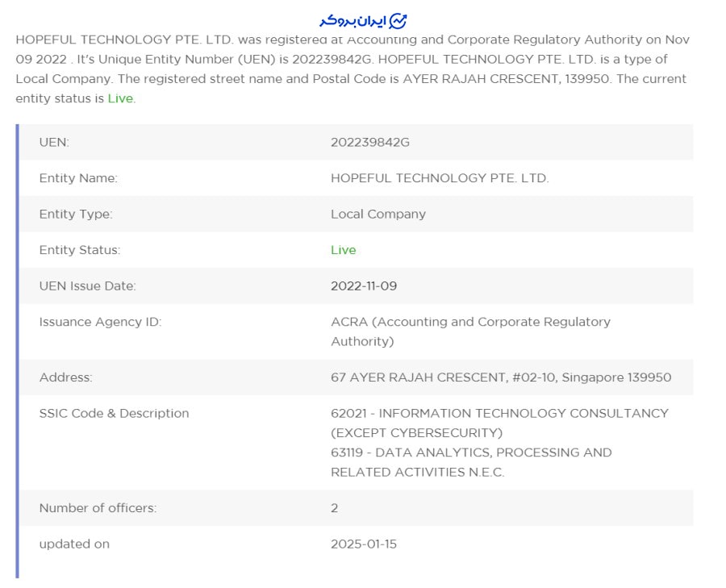The width and height of the screenshot is (726, 588).
Task: Click the green Live status in paragraph
Action: click(121, 98)
